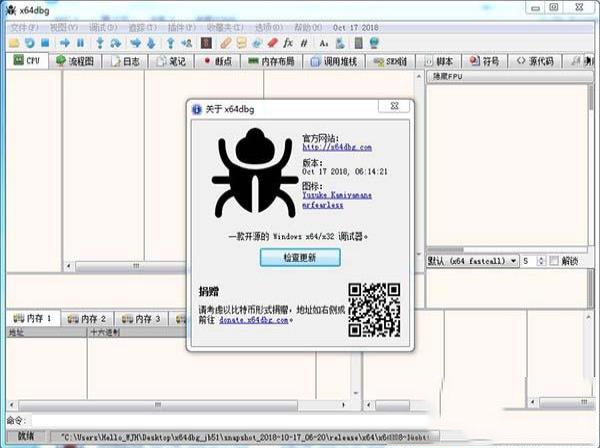The image size is (600, 448).
Task: Open the 视图 menu
Action: point(64,28)
